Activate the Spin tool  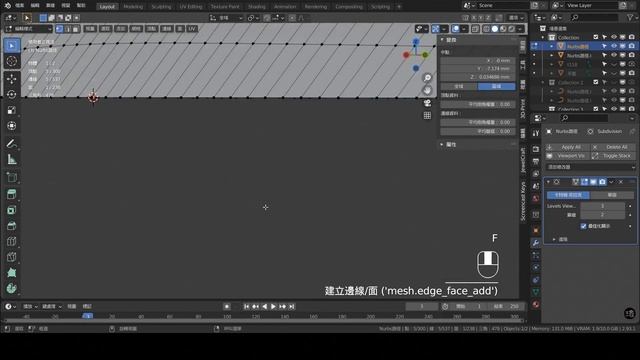(x=11, y=288)
